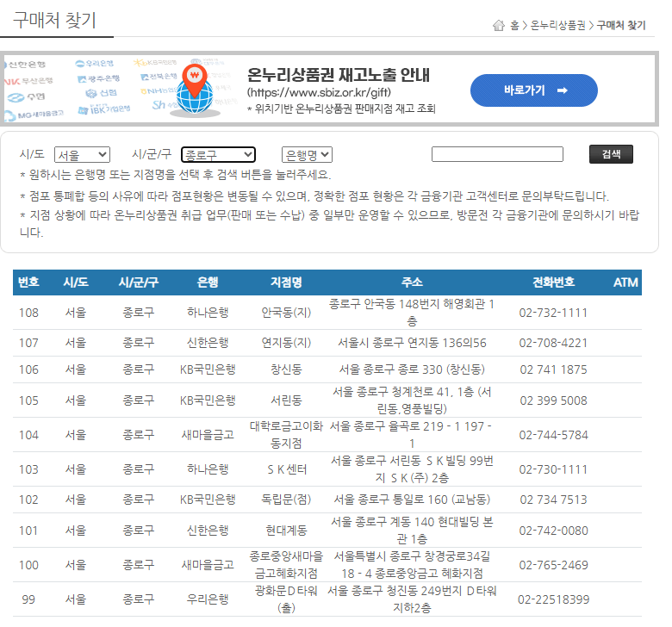Click 안국동(지) branch name
The width and height of the screenshot is (672, 627).
[x=286, y=313]
